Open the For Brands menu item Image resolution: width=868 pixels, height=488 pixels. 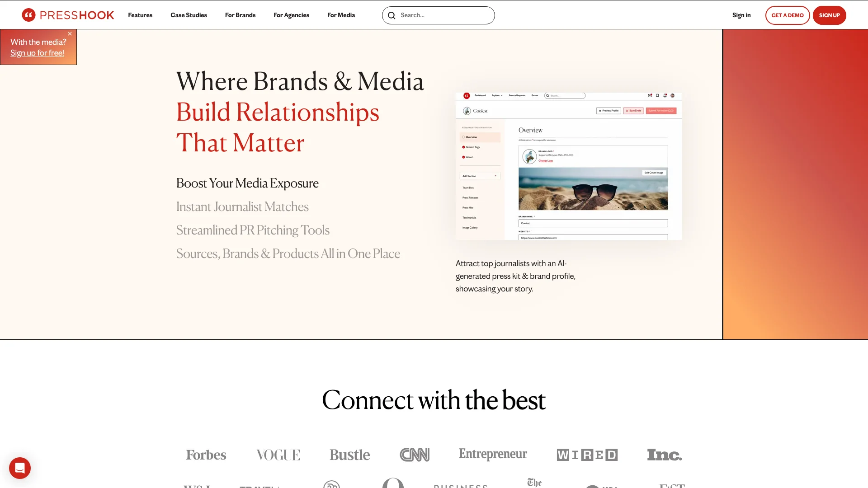tap(240, 15)
